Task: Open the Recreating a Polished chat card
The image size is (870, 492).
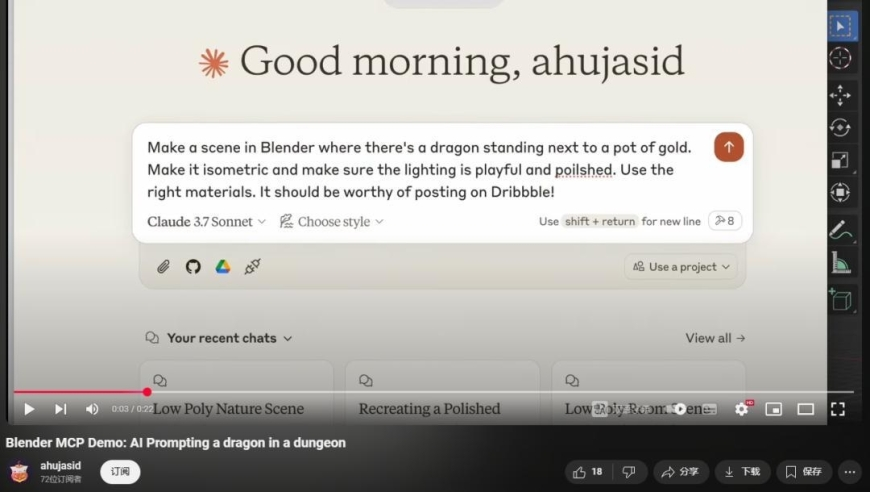Action: [442, 393]
